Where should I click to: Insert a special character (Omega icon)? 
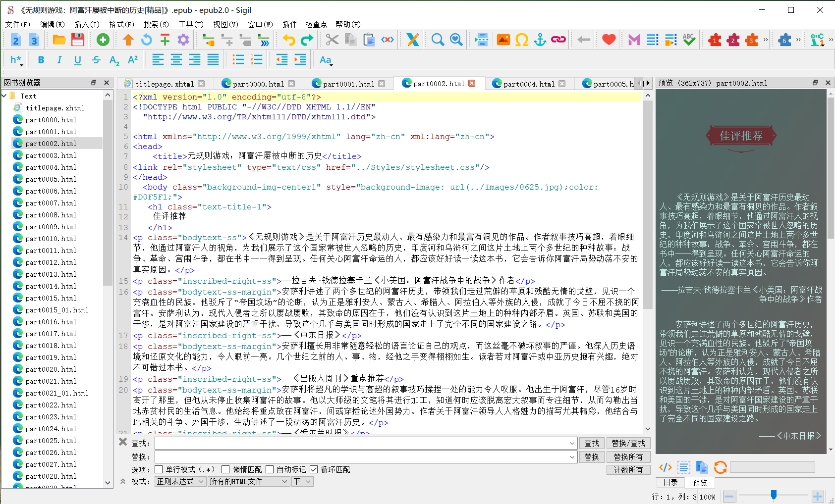pos(522,40)
